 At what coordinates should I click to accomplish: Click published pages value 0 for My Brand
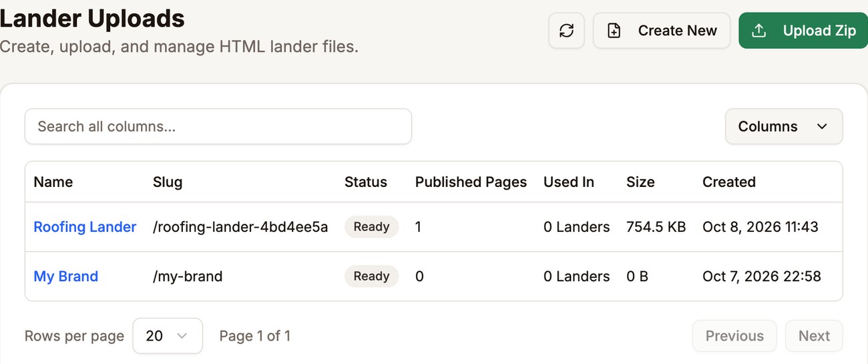pos(419,277)
